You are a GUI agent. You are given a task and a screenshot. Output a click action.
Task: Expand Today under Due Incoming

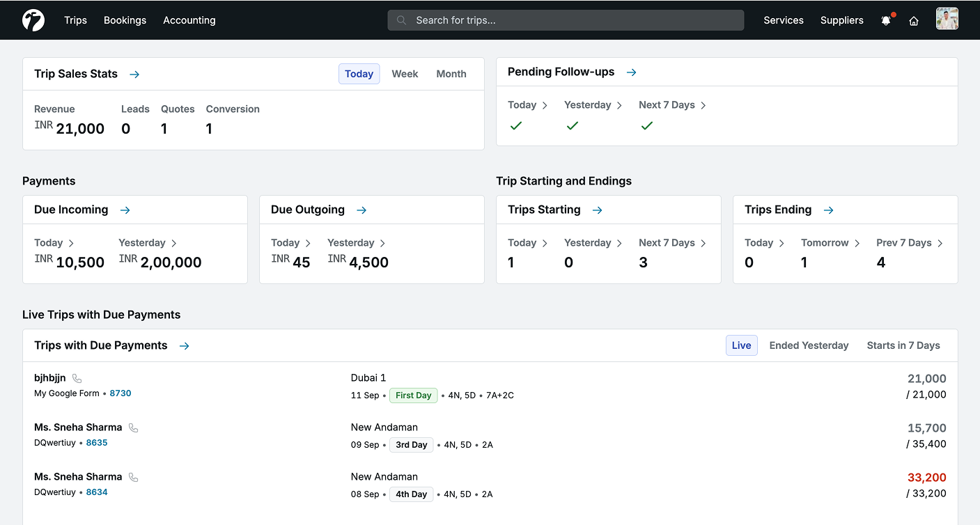coord(54,243)
